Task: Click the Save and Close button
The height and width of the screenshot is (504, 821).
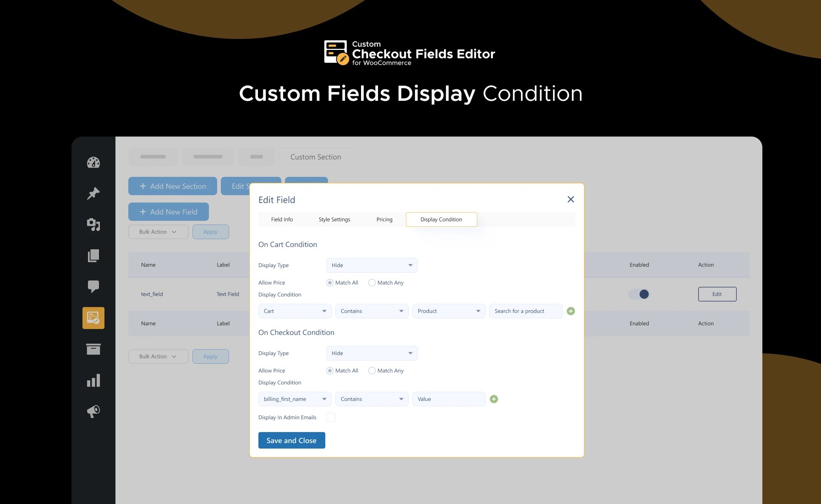Action: pos(291,440)
